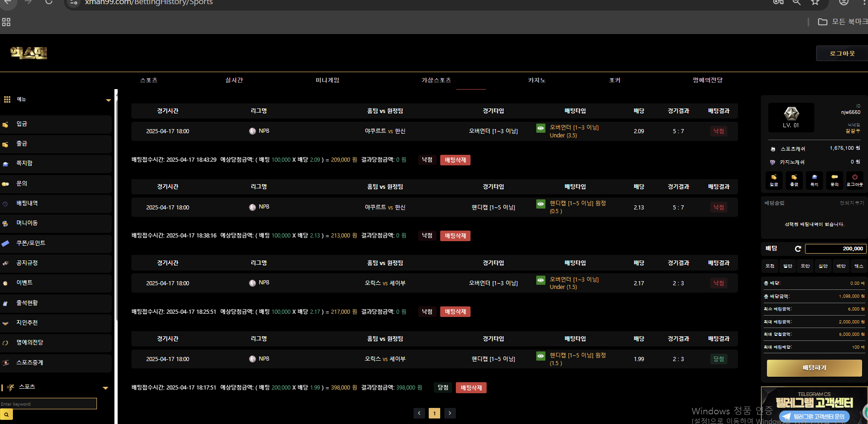This screenshot has width=868, height=424.
Task: Click the bet amount reset refresh icon
Action: [798, 249]
